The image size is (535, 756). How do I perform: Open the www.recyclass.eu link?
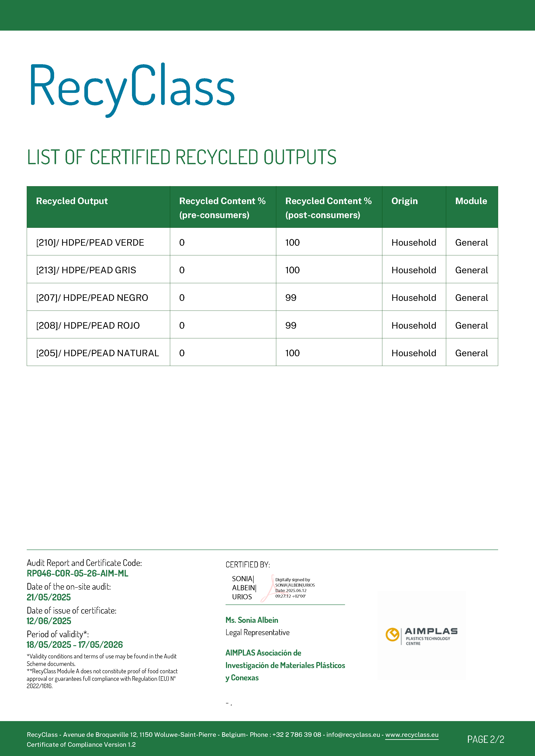pos(412,735)
